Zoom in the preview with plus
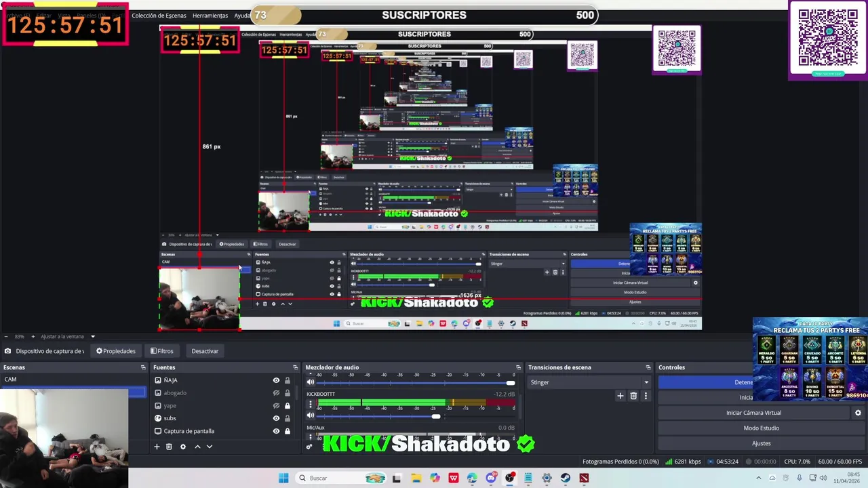The width and height of the screenshot is (868, 488). pyautogui.click(x=33, y=336)
